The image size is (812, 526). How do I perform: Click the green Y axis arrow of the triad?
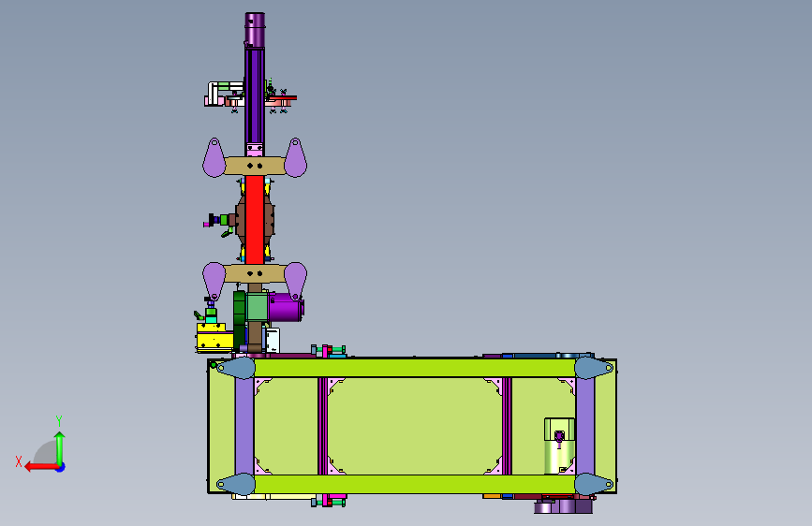click(x=60, y=448)
